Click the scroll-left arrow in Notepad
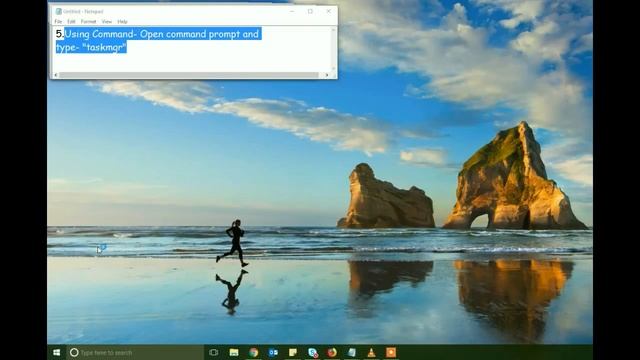 56,75
